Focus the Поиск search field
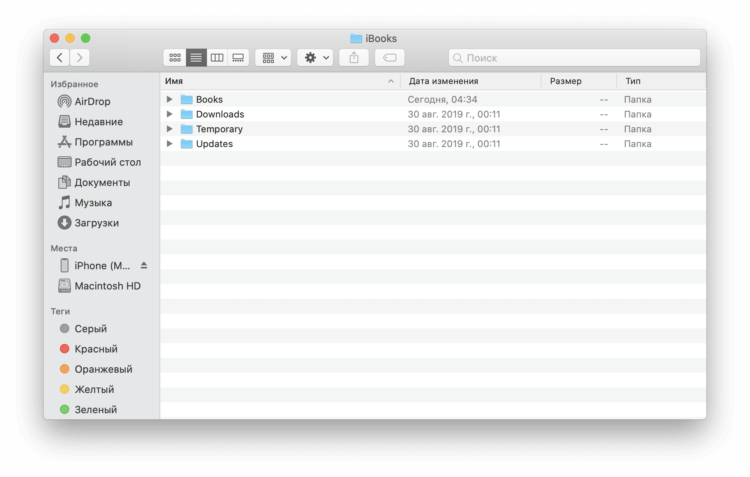Image resolution: width=750 pixels, height=477 pixels. coord(574,58)
